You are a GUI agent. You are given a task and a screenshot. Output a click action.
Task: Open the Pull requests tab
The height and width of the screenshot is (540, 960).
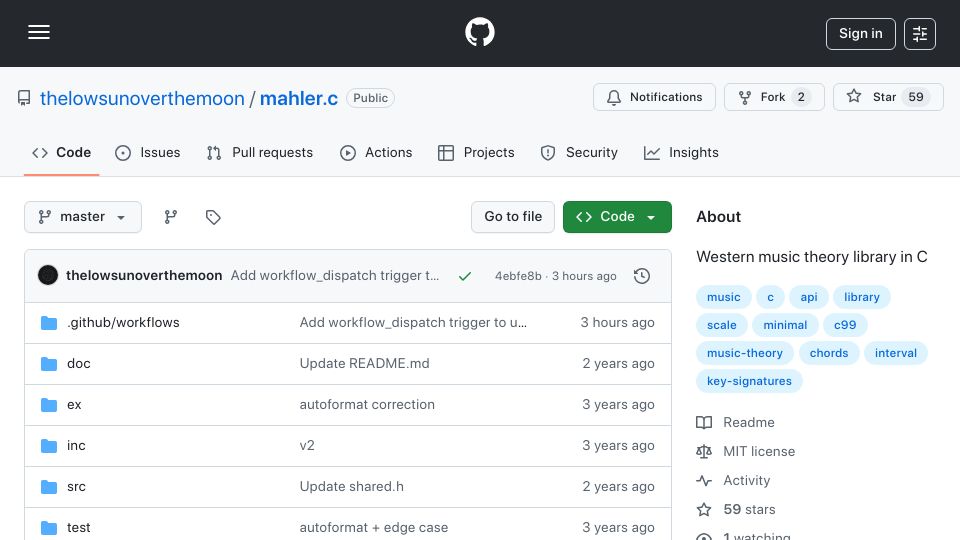coord(260,152)
